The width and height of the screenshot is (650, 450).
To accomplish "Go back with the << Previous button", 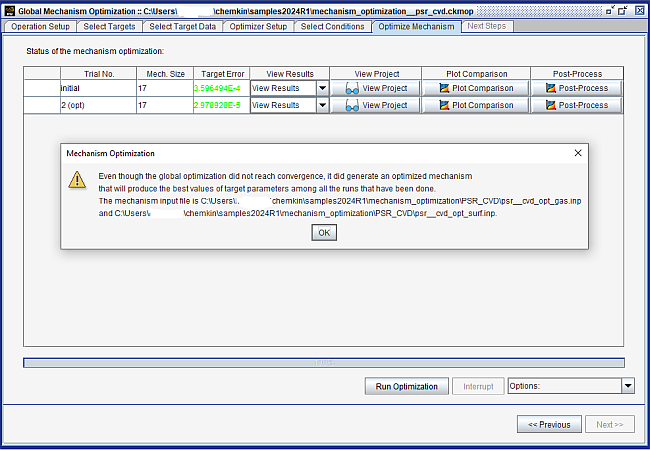I will click(549, 424).
